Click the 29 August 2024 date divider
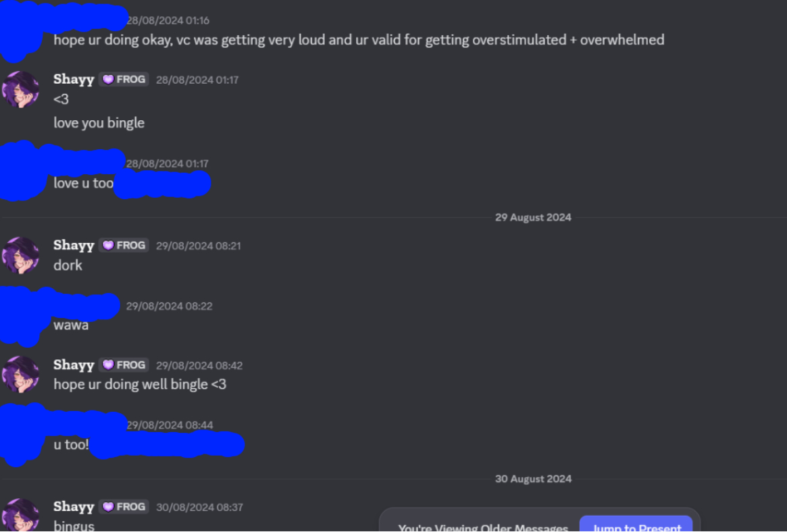Screen dimensions: 787x532 click(x=533, y=217)
